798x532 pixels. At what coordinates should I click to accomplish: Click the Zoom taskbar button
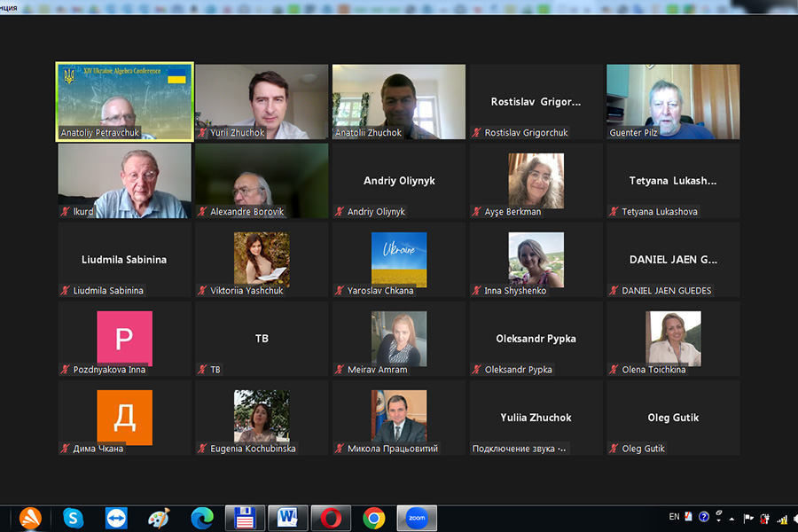[417, 518]
